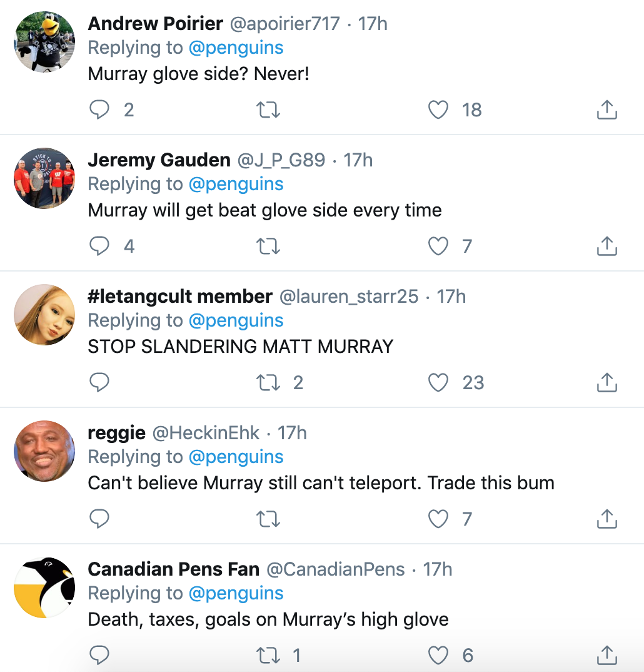644x672 pixels.
Task: Retweet Canadian Pens Fan's tweet
Action: pyautogui.click(x=268, y=656)
